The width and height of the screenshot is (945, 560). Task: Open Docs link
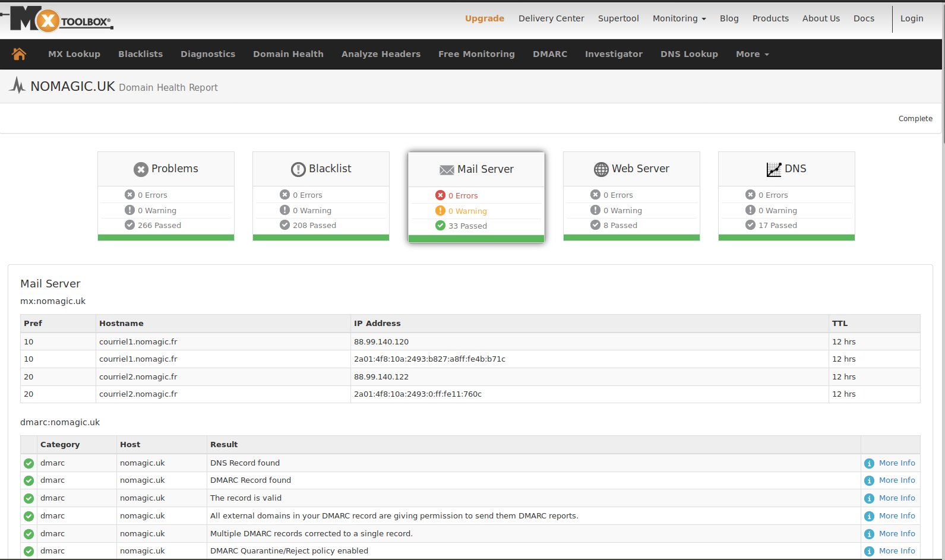click(x=864, y=18)
